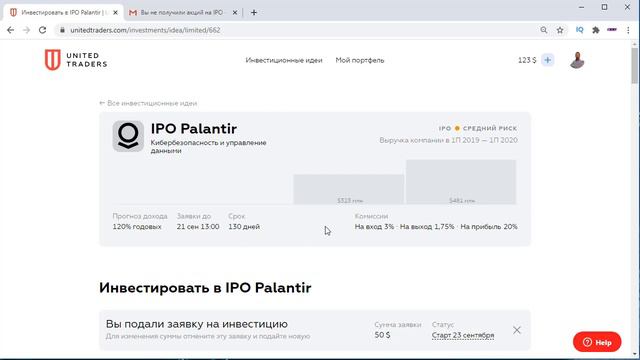Click the address bar URL
640x360 pixels.
pos(145,30)
